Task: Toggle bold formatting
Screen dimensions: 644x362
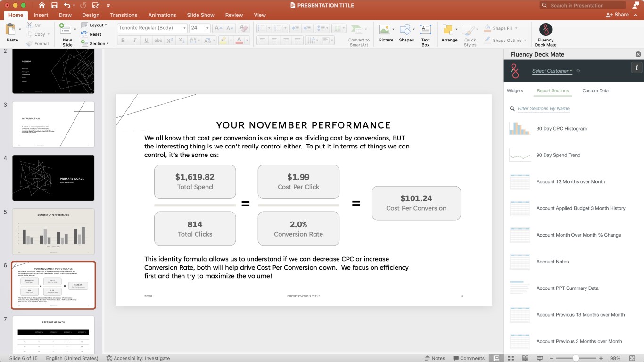Action: [123, 41]
